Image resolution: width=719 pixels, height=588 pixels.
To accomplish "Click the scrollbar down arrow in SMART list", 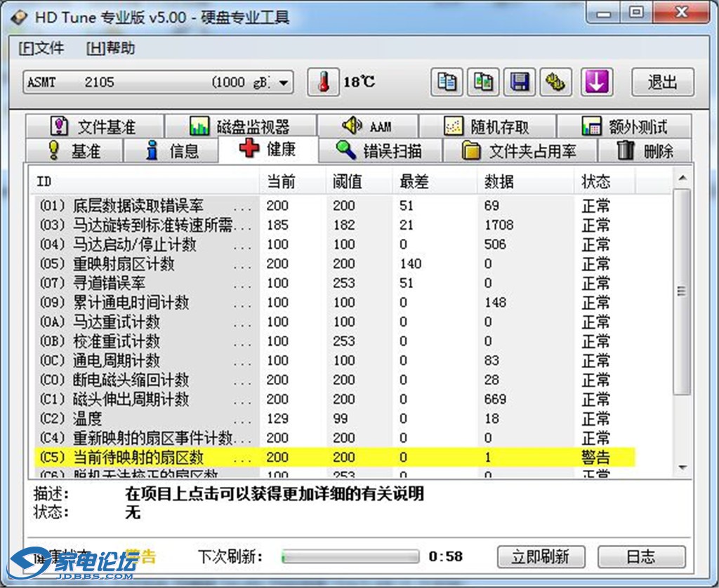I will click(682, 467).
